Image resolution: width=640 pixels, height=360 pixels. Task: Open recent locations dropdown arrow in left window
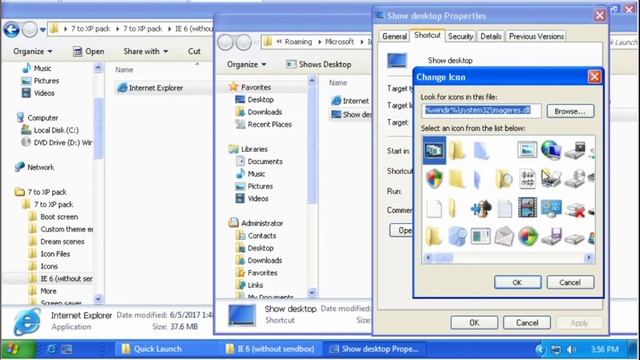click(43, 30)
